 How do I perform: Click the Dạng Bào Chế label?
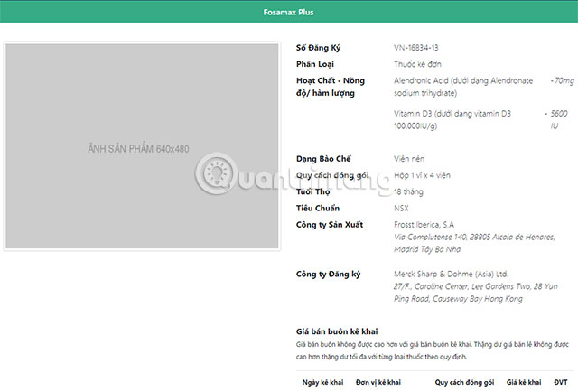323,159
